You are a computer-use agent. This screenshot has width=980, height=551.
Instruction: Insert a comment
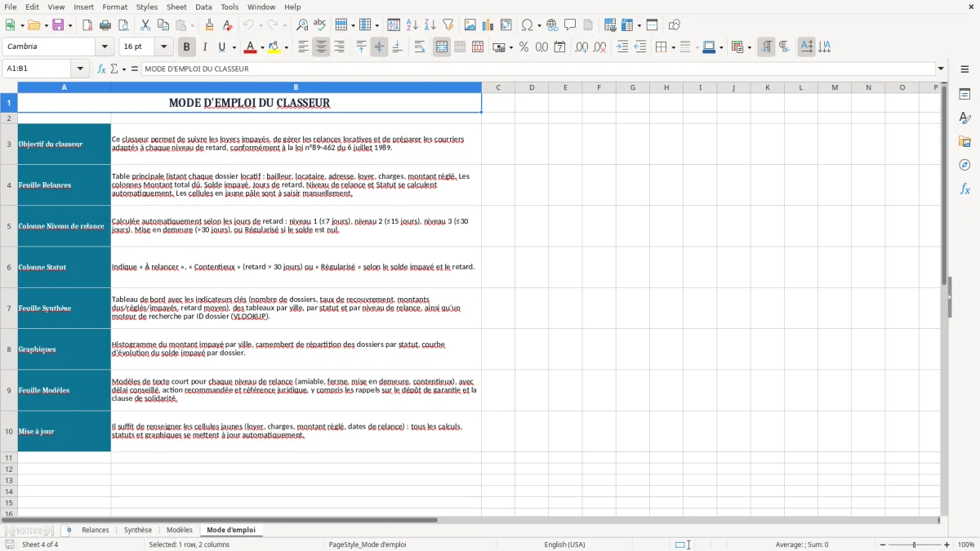click(x=570, y=25)
